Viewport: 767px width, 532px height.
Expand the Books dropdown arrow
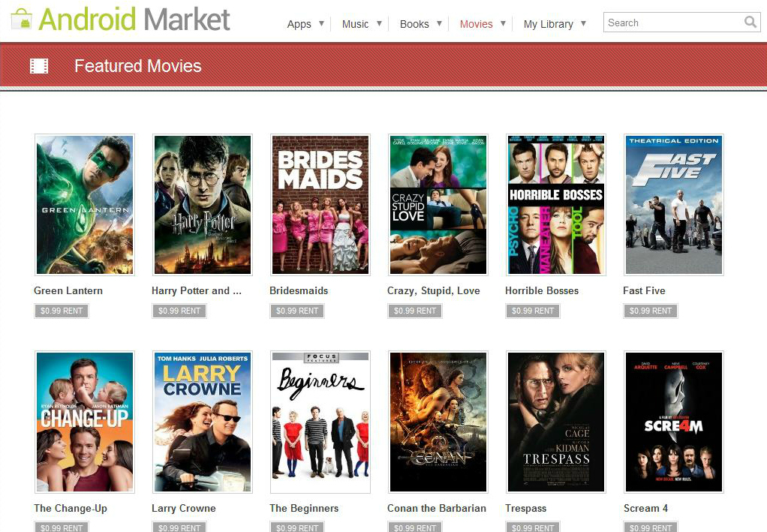tap(439, 23)
